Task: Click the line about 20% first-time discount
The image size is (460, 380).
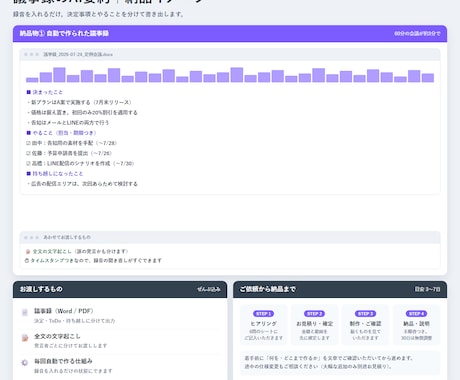Action: (82, 112)
